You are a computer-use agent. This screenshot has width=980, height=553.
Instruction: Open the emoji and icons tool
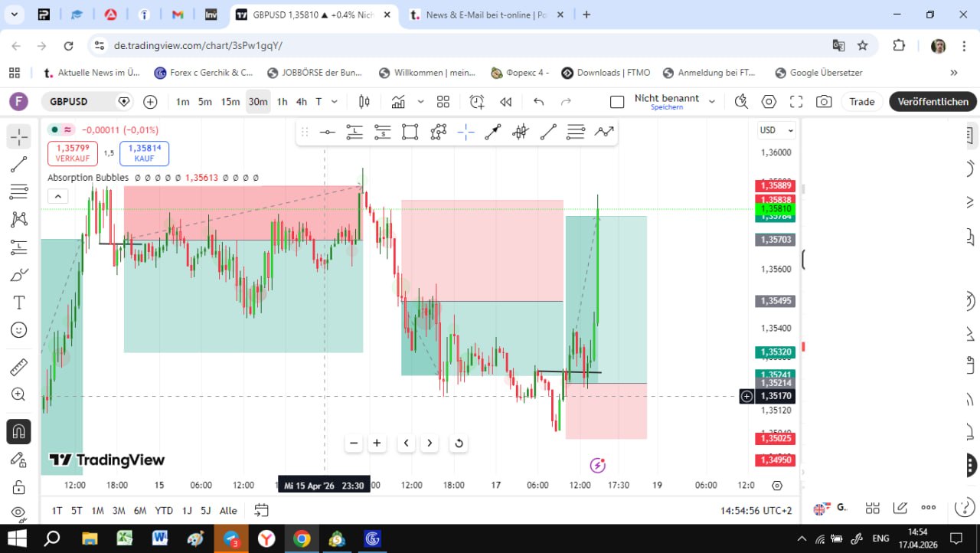pos(18,330)
